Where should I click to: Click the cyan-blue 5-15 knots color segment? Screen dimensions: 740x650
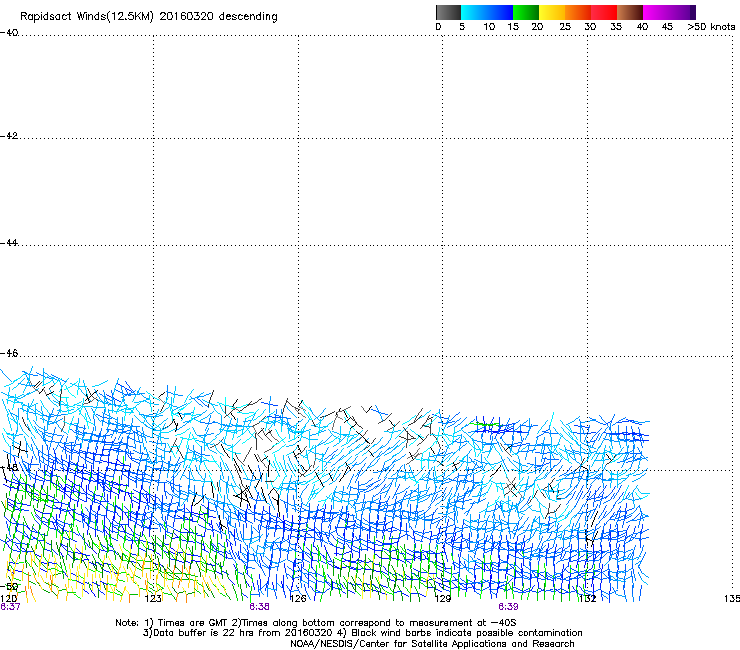(x=487, y=12)
